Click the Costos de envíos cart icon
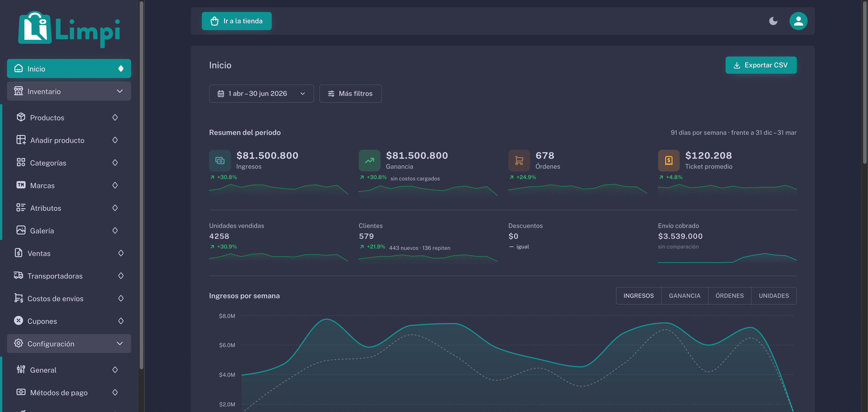 (x=19, y=298)
